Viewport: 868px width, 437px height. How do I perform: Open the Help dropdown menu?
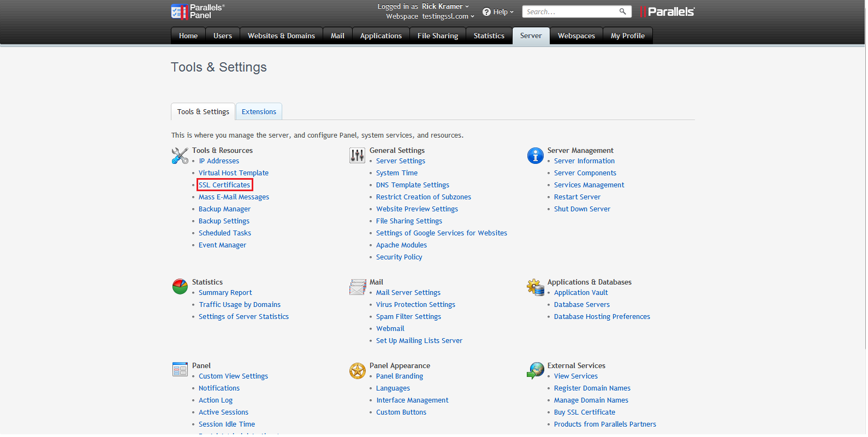tap(498, 12)
